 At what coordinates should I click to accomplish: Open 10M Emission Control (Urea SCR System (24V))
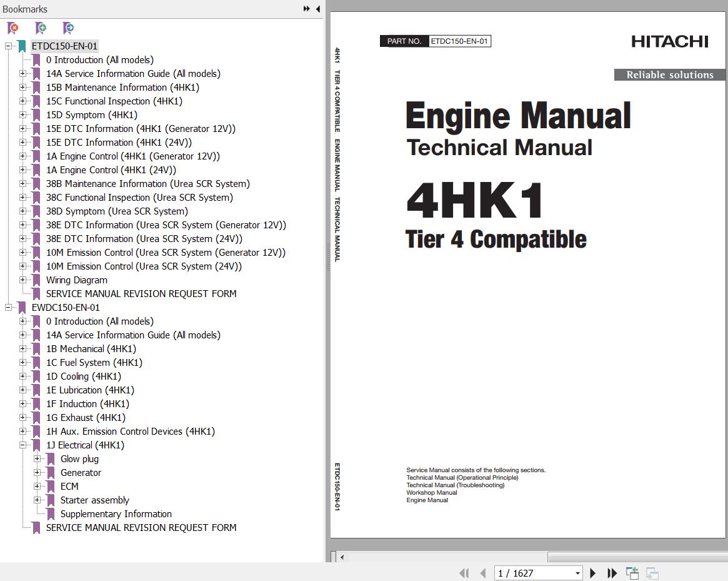tap(144, 266)
